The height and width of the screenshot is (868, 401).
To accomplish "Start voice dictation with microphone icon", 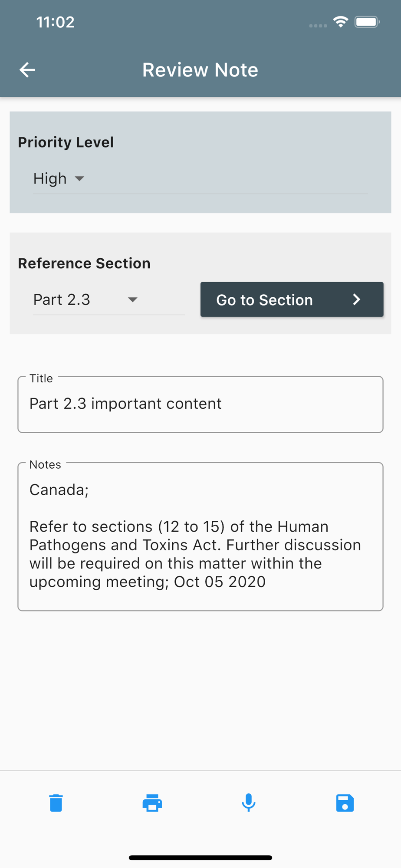I will pyautogui.click(x=249, y=803).
